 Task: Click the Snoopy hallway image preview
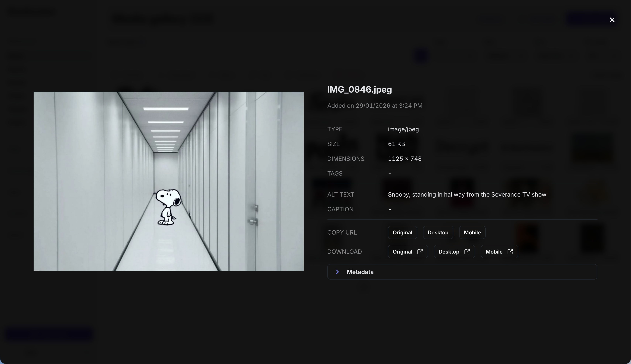coord(168,181)
